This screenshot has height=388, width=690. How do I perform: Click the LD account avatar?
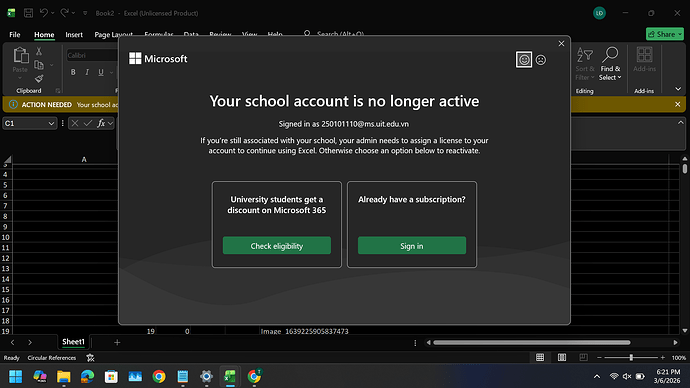pos(599,13)
